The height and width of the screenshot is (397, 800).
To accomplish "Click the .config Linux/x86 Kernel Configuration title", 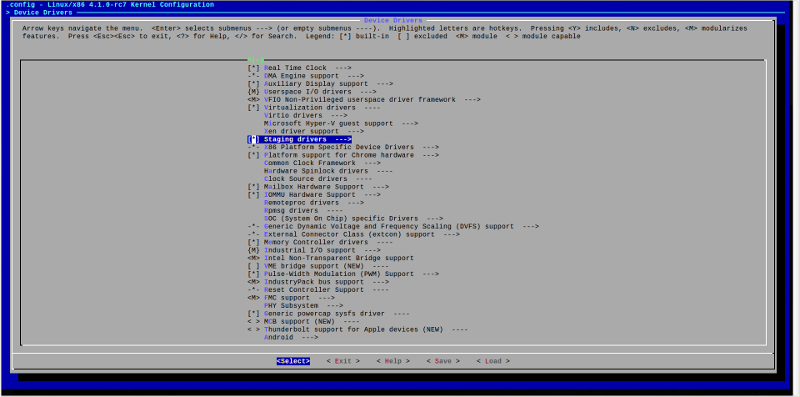I will click(110, 5).
